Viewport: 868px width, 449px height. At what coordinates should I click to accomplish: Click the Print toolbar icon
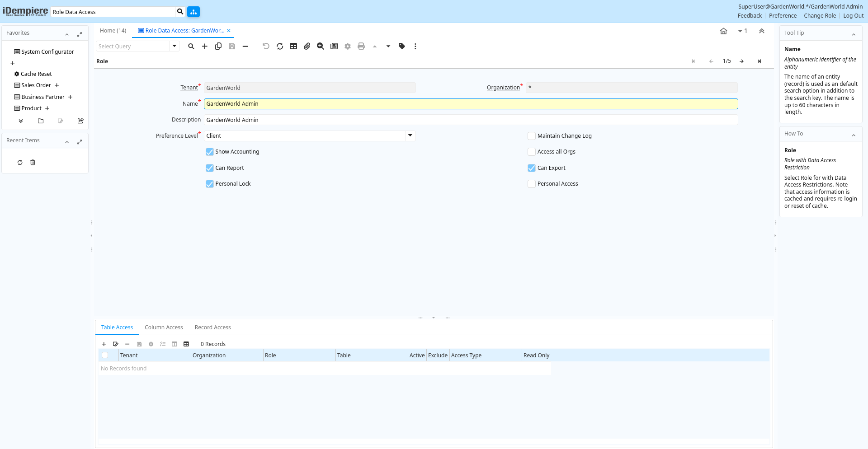coord(361,47)
